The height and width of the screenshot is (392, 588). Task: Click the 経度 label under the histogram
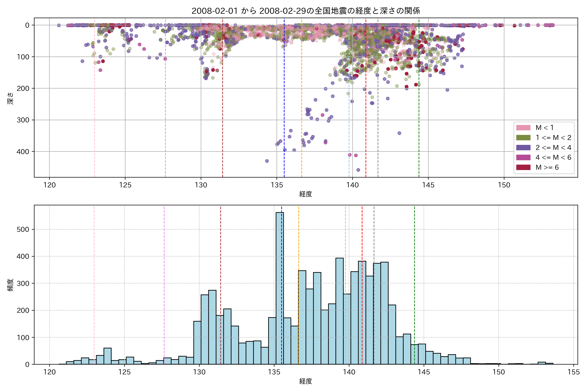pos(305,381)
